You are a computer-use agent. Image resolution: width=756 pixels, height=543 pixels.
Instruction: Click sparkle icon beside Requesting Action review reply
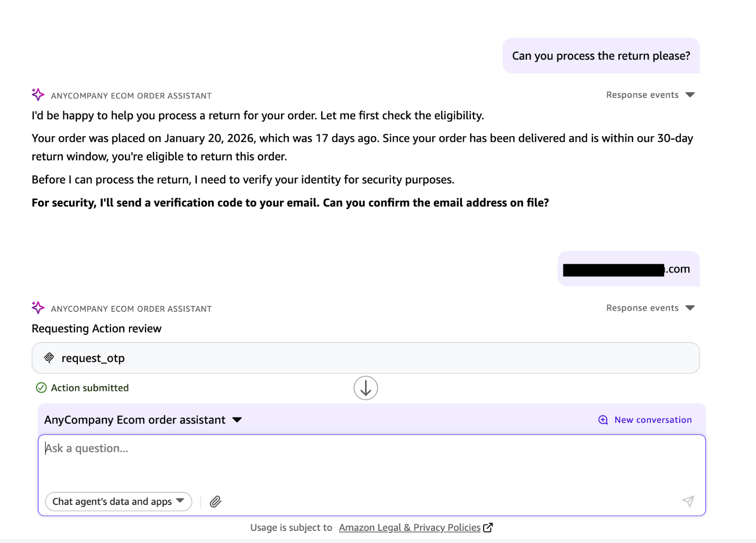[38, 307]
